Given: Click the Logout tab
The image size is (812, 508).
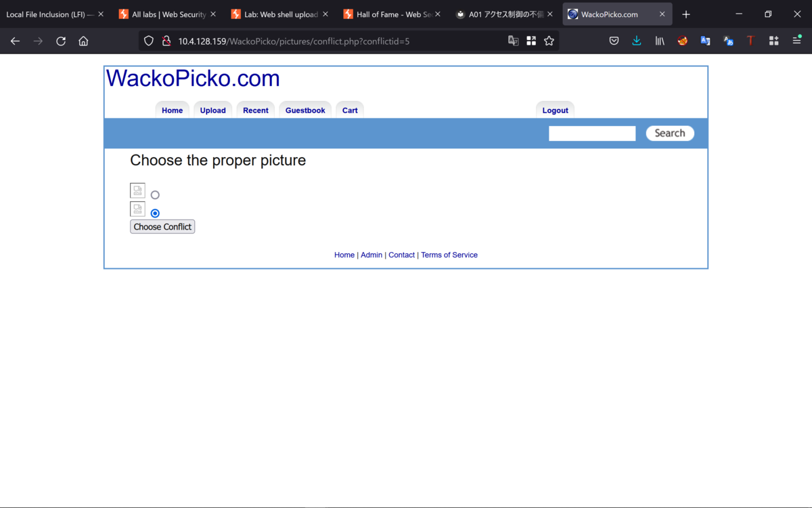Looking at the screenshot, I should (x=556, y=110).
